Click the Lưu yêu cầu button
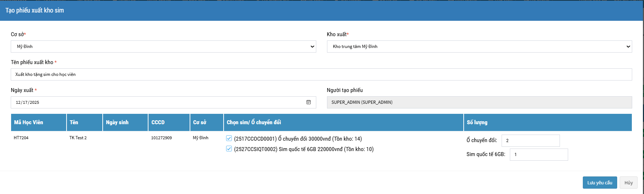Viewport: 644px width, 194px height. coord(600,183)
